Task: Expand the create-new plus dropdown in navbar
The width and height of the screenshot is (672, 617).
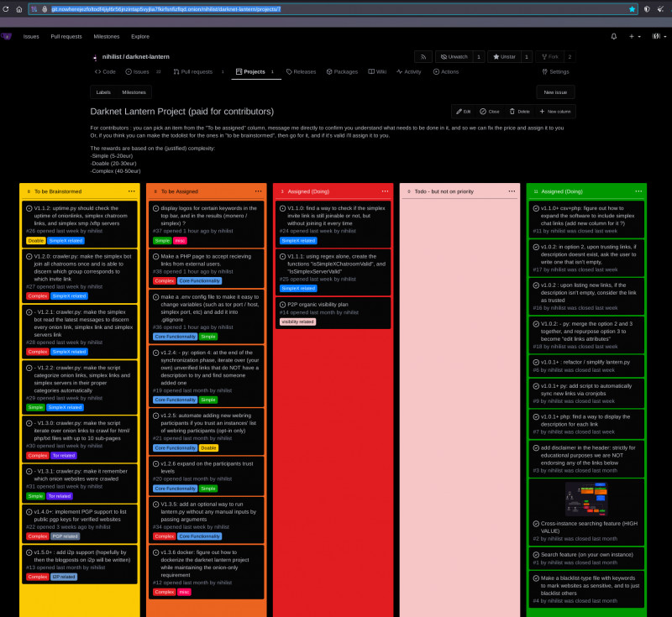Action: point(634,37)
